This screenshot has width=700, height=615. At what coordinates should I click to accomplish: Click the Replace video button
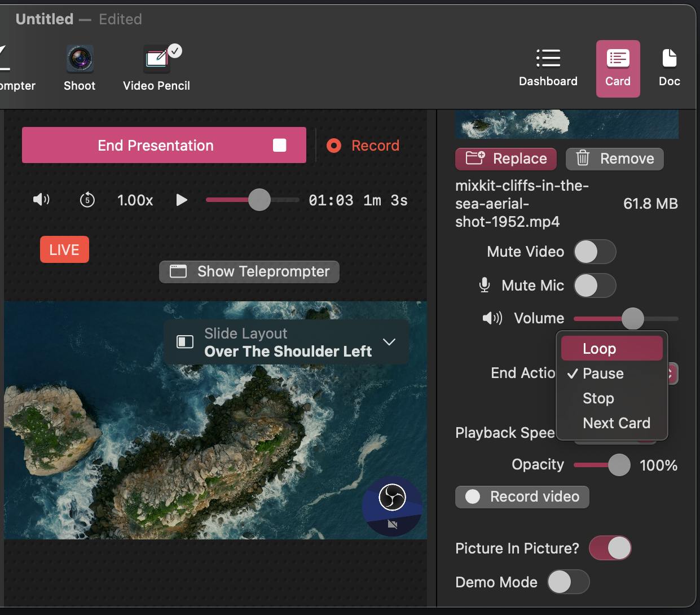point(506,159)
